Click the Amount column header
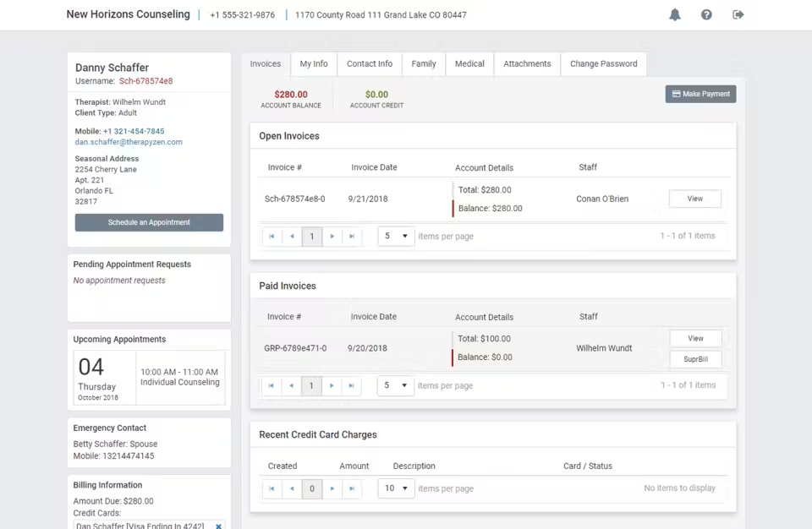 click(x=354, y=466)
